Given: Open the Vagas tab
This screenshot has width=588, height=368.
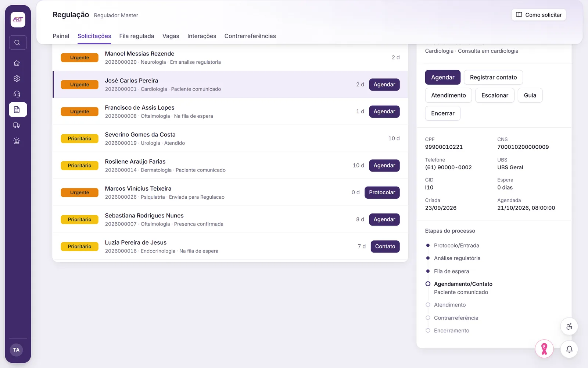Looking at the screenshot, I should (x=171, y=36).
